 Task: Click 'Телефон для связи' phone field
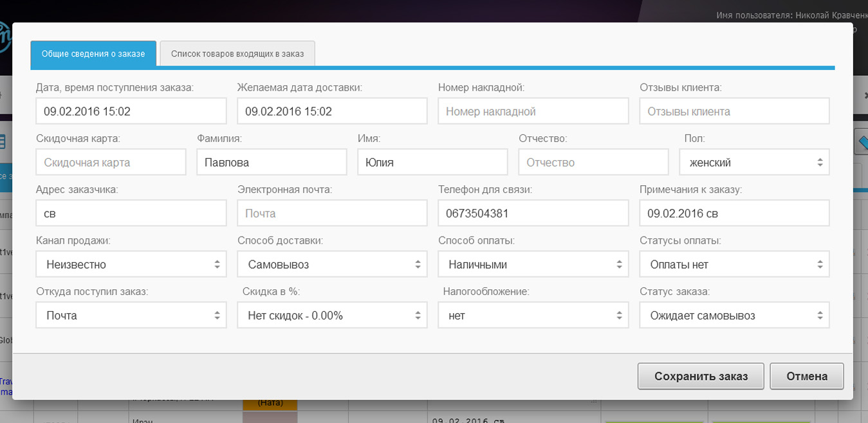[x=533, y=213]
